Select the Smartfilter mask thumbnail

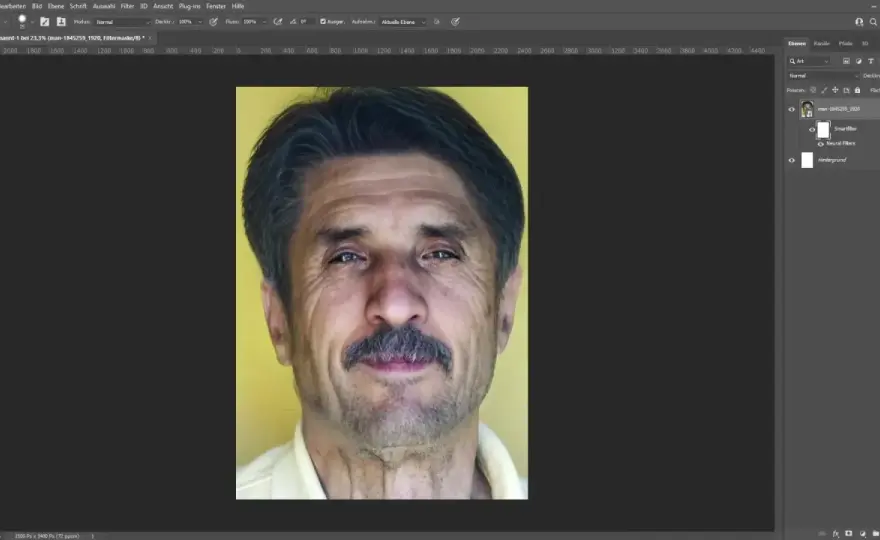823,130
